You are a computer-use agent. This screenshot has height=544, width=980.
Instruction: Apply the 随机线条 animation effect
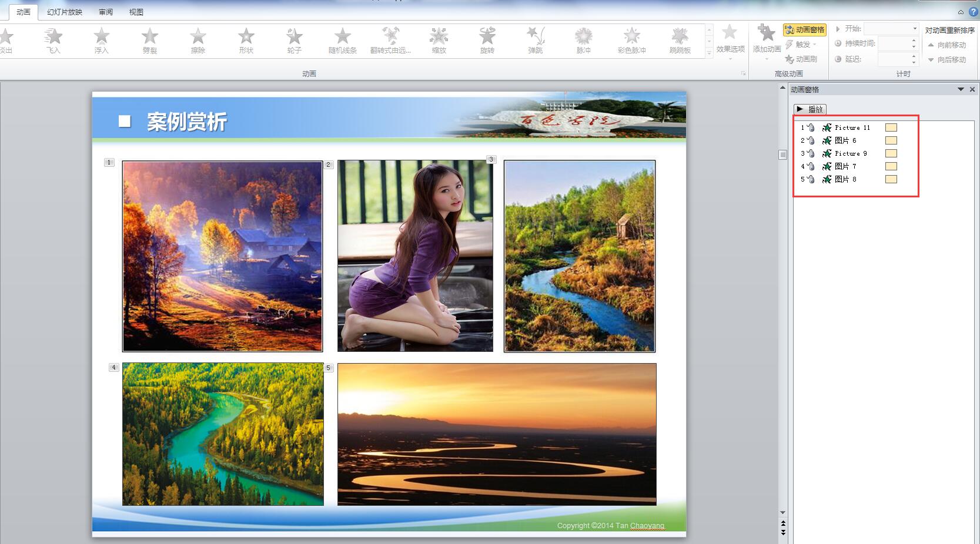coord(343,41)
